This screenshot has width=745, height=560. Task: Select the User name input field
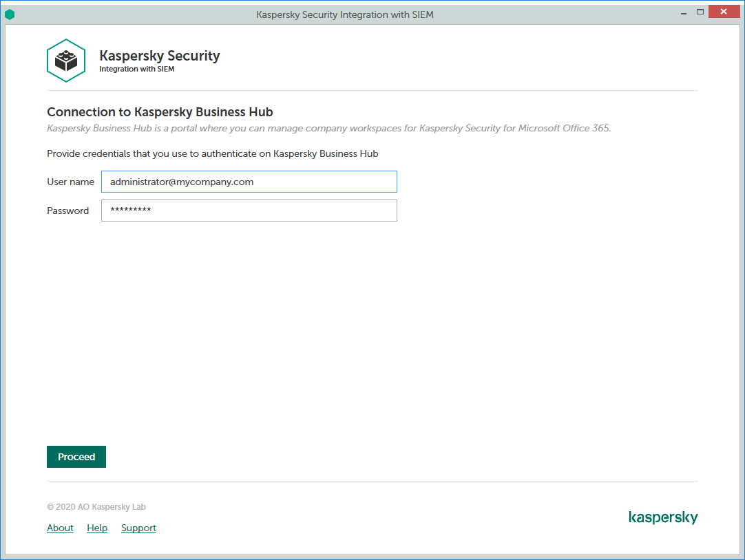click(249, 182)
